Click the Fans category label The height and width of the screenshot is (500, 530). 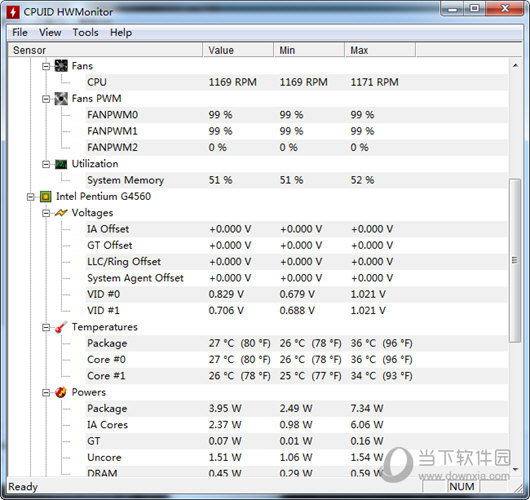82,66
